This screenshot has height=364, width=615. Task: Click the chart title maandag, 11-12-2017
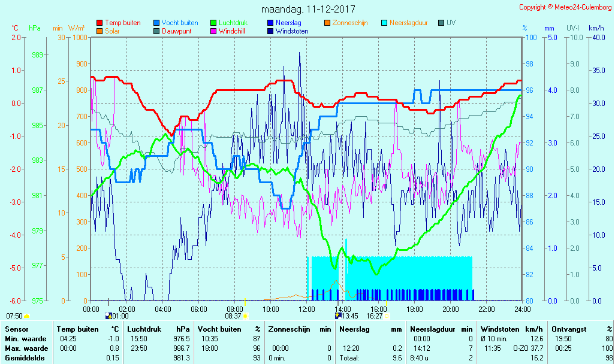tap(308, 10)
